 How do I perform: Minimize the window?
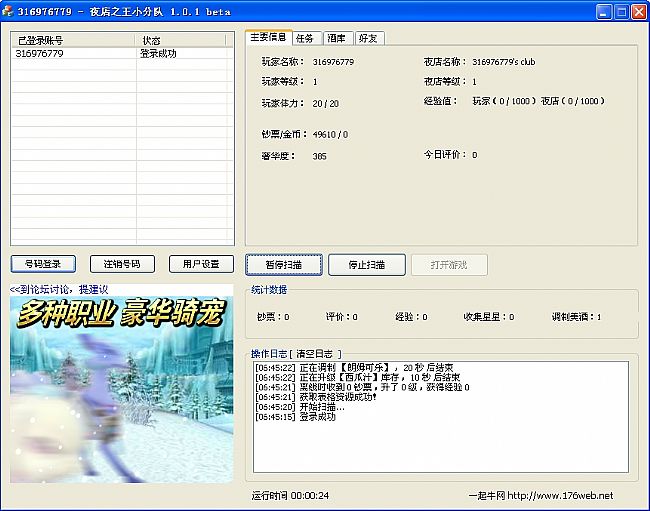pos(604,12)
